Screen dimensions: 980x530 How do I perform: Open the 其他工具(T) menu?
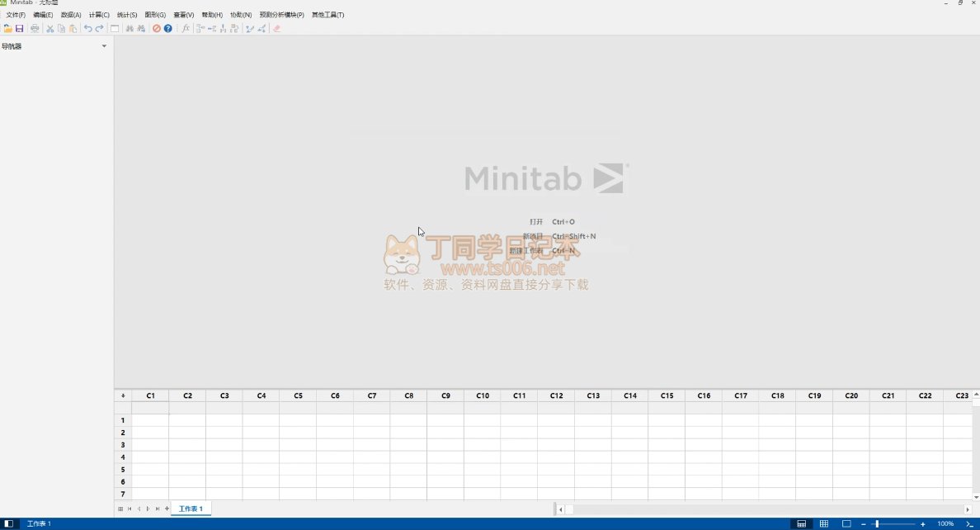pos(327,14)
